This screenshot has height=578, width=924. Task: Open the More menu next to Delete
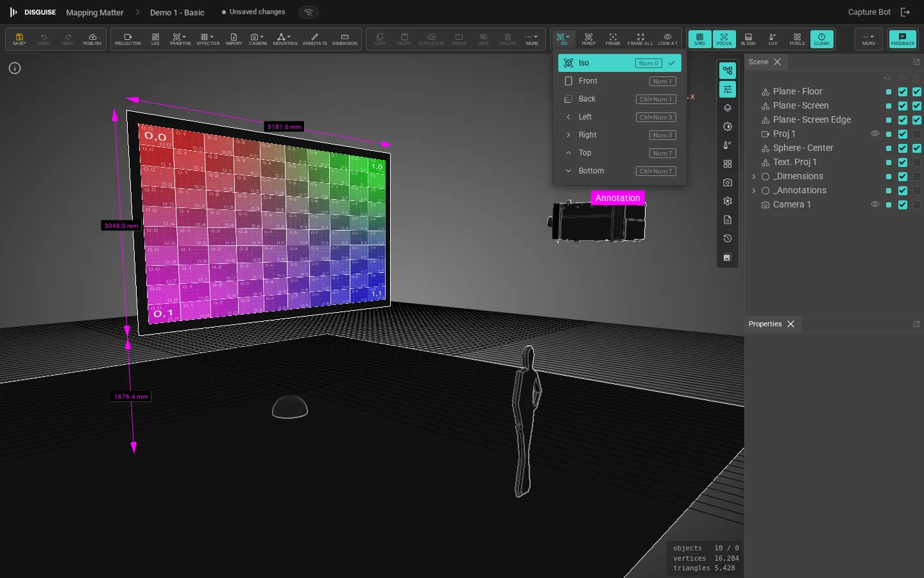(x=532, y=39)
